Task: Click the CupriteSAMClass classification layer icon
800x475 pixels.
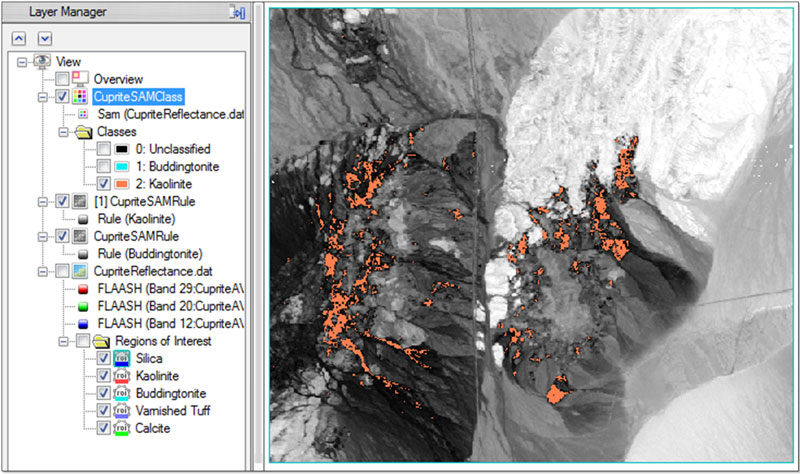Action: click(x=81, y=97)
